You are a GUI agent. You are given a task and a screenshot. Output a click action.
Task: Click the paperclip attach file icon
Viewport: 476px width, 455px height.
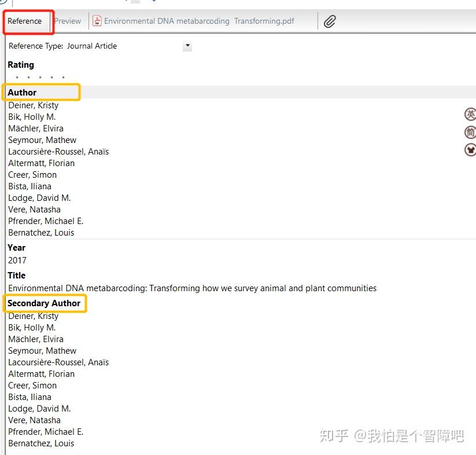point(329,21)
